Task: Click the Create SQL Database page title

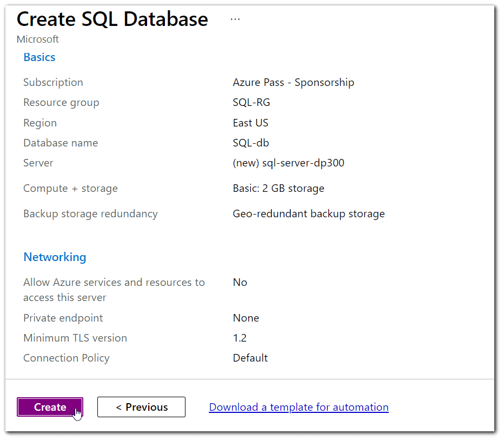Action: (x=112, y=19)
